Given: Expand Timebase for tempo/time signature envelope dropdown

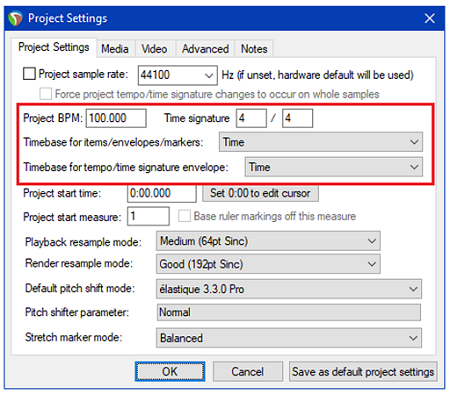Looking at the screenshot, I should point(334,167).
